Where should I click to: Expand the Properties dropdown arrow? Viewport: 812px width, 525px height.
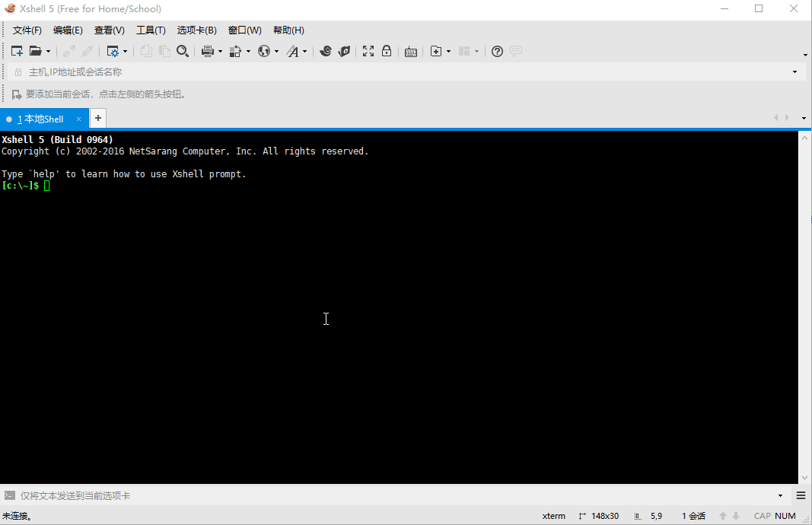coord(125,51)
